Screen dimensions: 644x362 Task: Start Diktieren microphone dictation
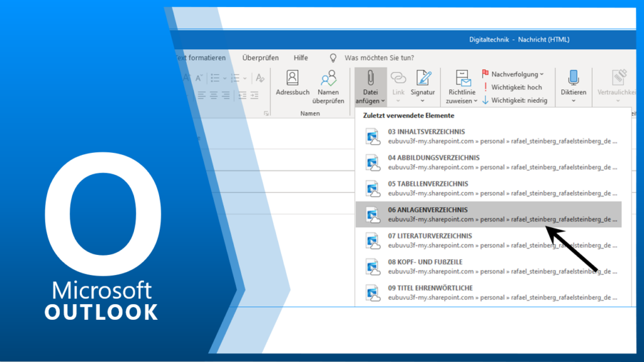point(574,84)
